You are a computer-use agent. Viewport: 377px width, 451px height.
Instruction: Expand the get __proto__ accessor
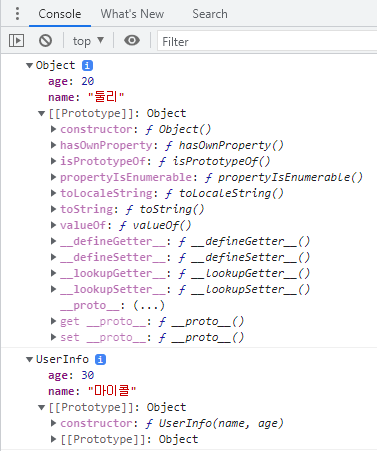click(53, 321)
